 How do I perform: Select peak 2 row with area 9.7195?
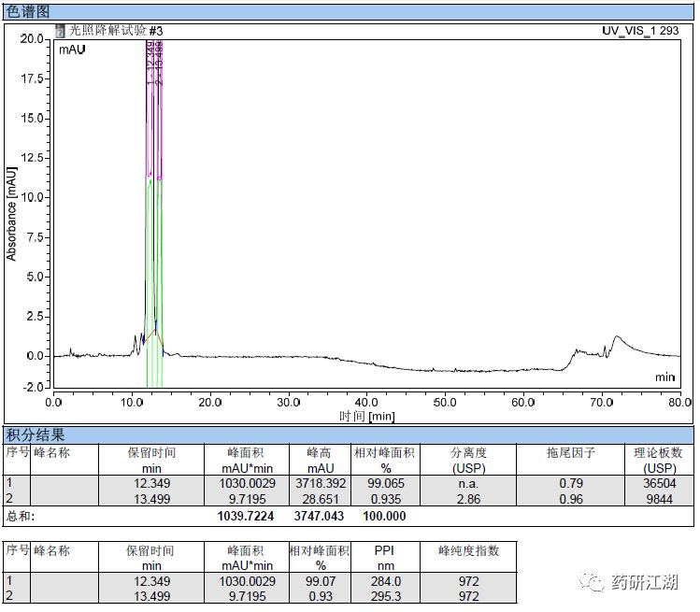click(349, 499)
